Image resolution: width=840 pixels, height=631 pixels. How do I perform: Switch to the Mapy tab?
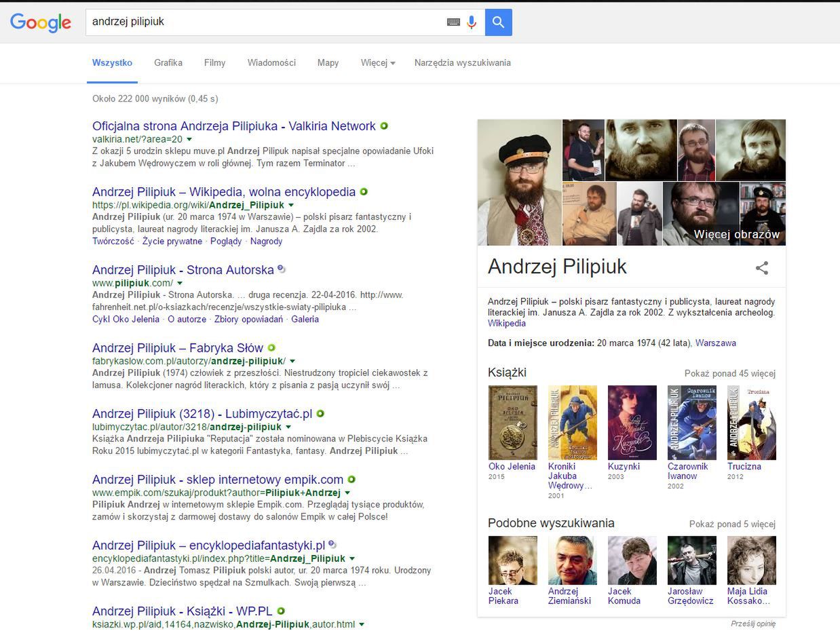[328, 63]
